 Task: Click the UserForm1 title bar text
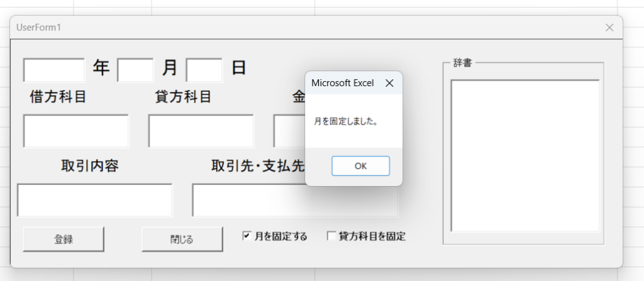pyautogui.click(x=39, y=27)
